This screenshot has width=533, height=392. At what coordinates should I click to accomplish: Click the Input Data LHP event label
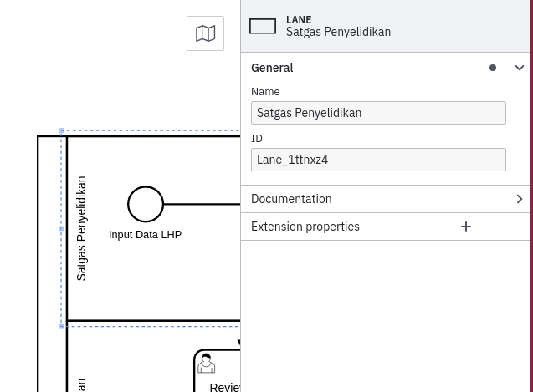tap(145, 235)
